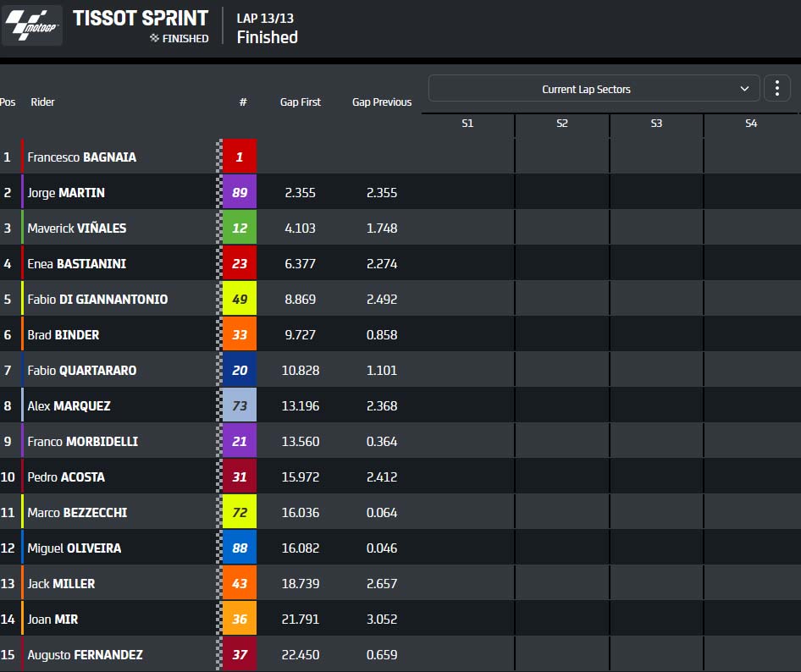
Task: Click the MotoGP logo icon
Action: click(x=31, y=25)
